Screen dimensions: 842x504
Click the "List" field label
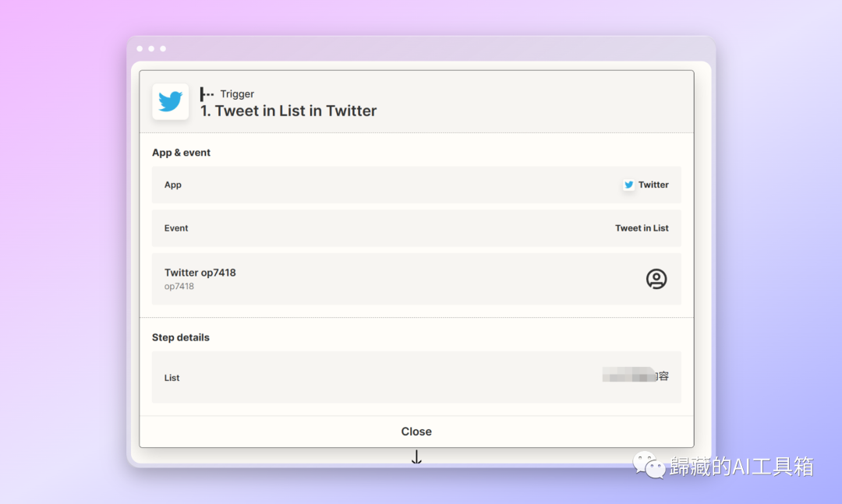click(x=172, y=378)
